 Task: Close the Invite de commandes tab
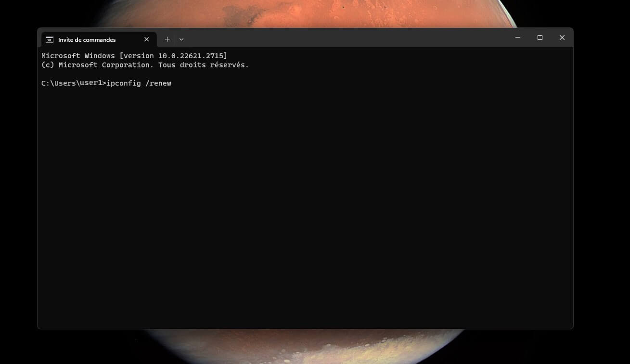click(x=147, y=39)
